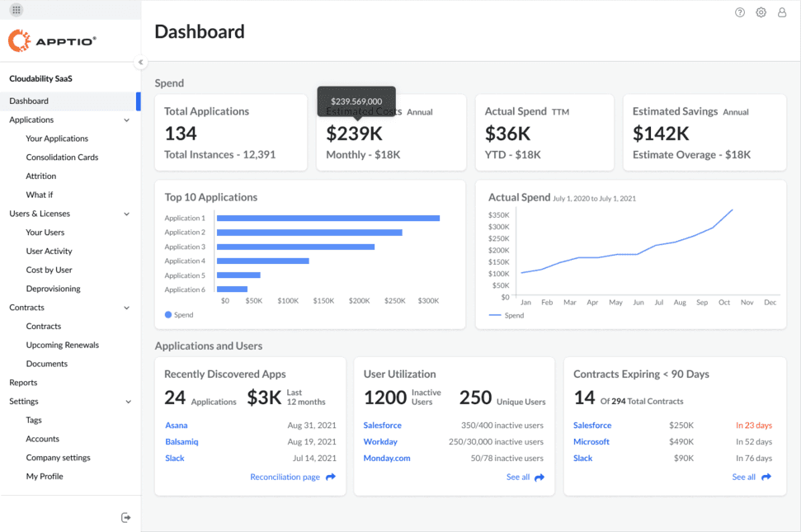Image resolution: width=801 pixels, height=532 pixels.
Task: Open the Microsoft contract link
Action: click(x=591, y=441)
